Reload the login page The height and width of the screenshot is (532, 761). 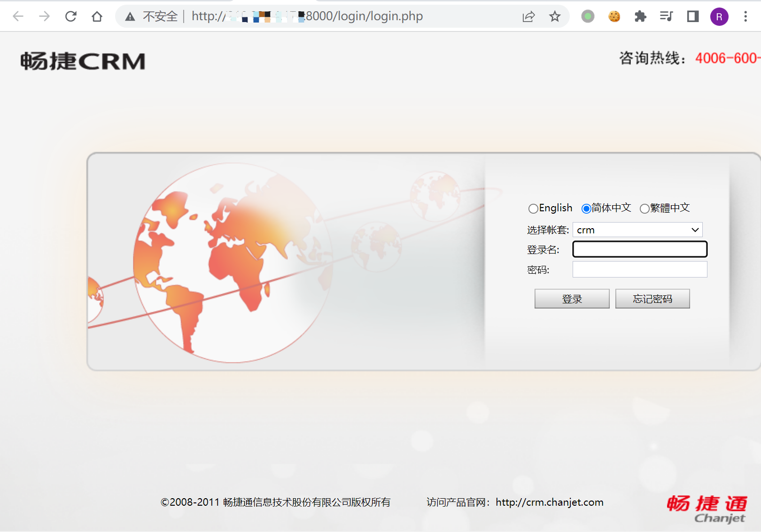click(71, 16)
